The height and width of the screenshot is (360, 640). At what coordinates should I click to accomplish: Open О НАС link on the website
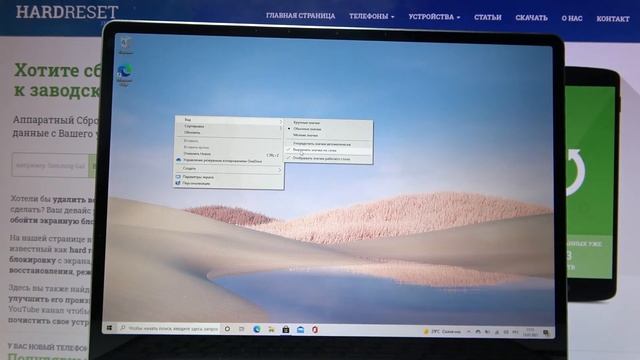tap(571, 18)
